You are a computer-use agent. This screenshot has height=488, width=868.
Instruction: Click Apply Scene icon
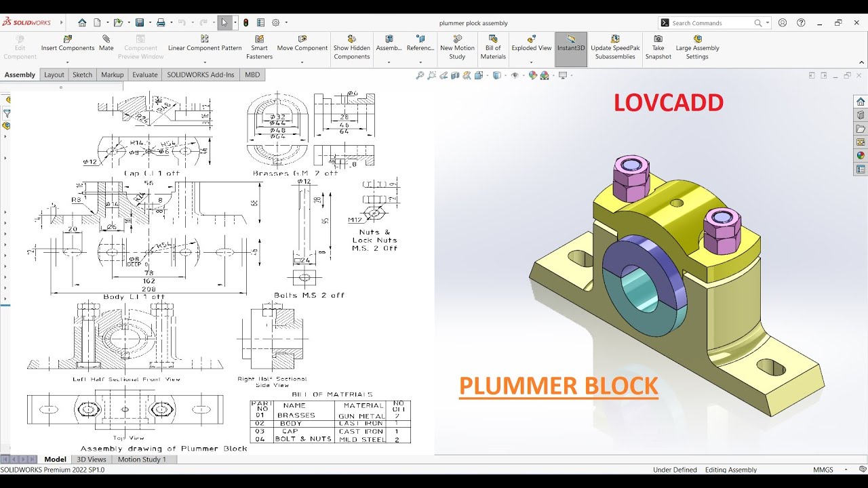(545, 75)
